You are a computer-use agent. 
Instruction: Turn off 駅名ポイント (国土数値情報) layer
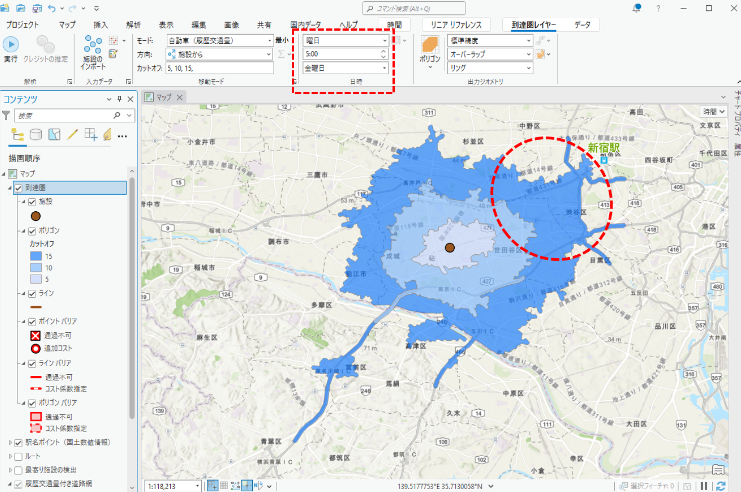coord(19,442)
